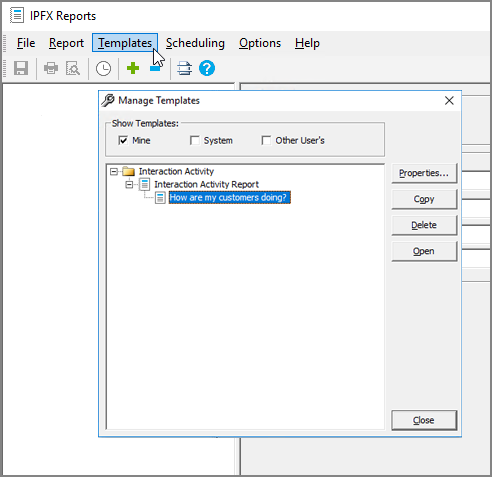Open the Options menu

coord(260,43)
